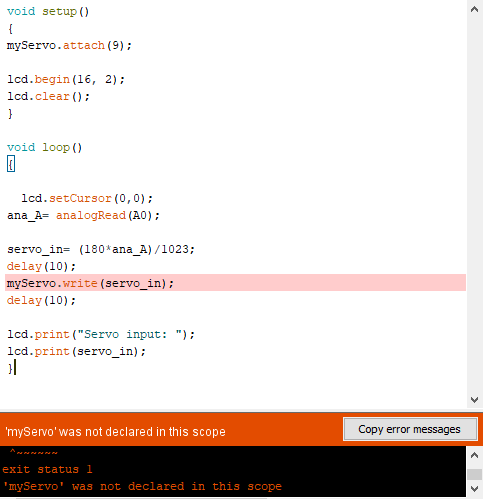Click the lcd.print "Servo input: " line
483x499 pixels.
(x=101, y=334)
